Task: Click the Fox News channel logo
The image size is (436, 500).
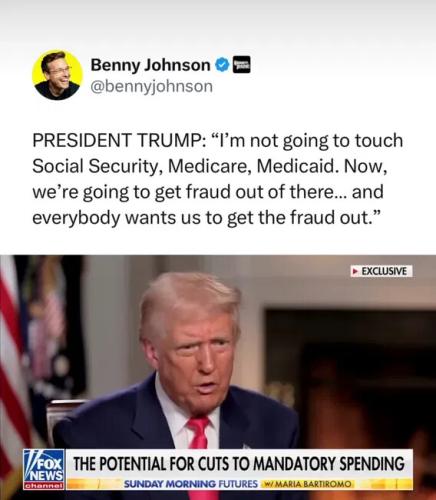Action: 44,470
